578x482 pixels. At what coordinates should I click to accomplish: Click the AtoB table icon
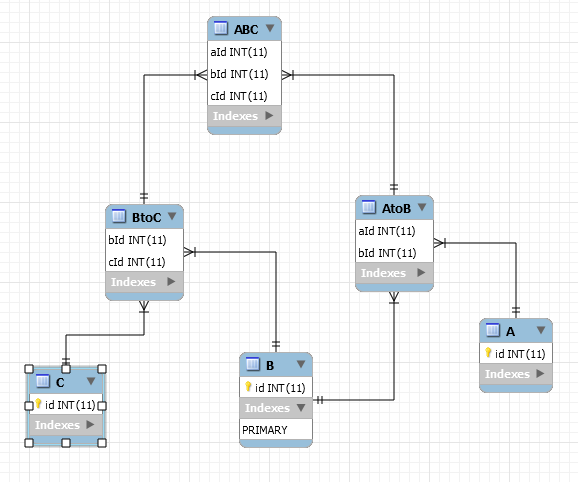(369, 207)
